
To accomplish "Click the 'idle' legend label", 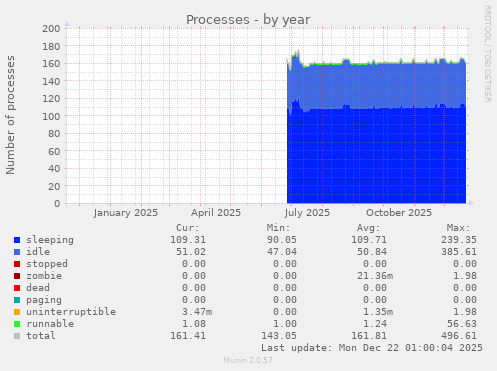I will (38, 252).
